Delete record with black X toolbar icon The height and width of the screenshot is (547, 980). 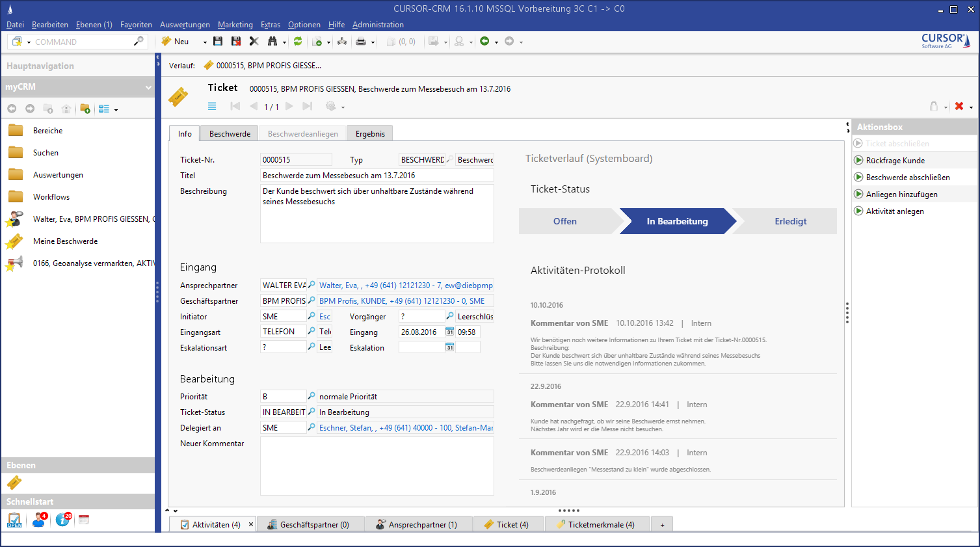[x=254, y=42]
